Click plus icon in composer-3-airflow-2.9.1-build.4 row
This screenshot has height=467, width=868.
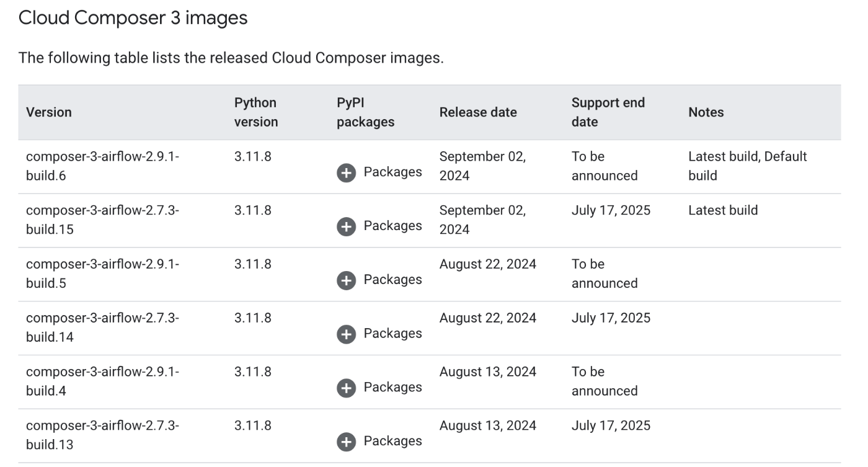(x=346, y=388)
